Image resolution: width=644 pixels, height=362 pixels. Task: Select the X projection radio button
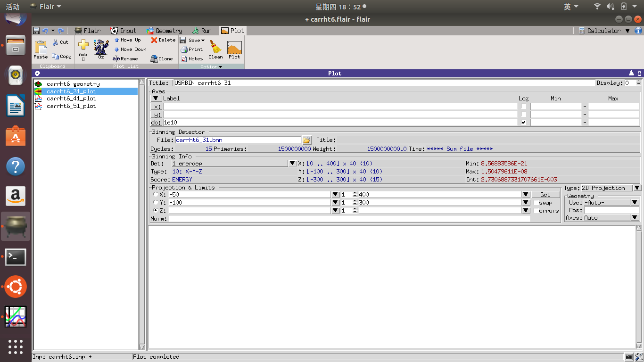point(156,194)
